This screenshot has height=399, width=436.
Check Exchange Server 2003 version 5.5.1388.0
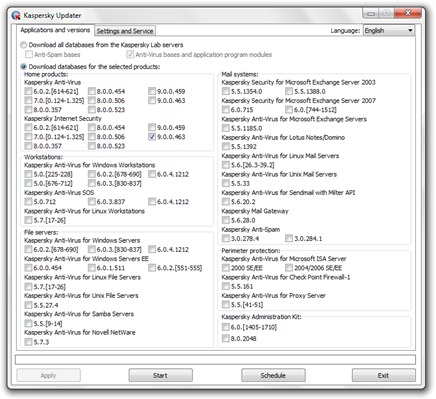tap(289, 91)
